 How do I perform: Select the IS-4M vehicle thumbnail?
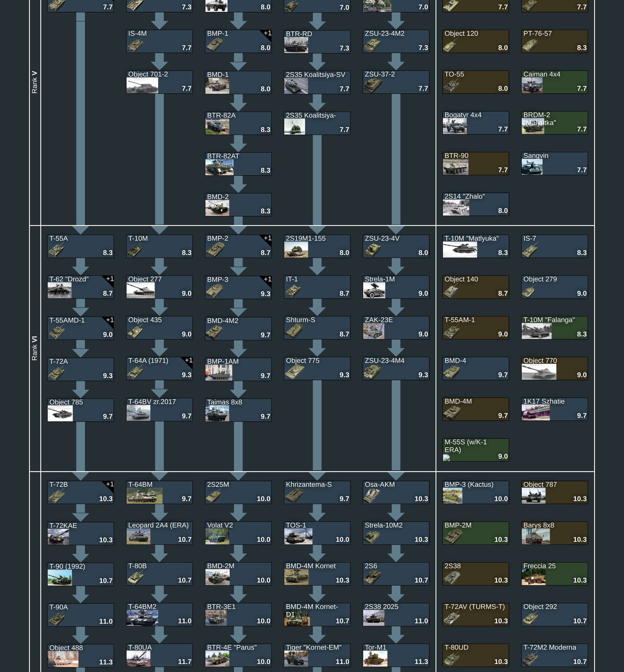click(x=135, y=45)
